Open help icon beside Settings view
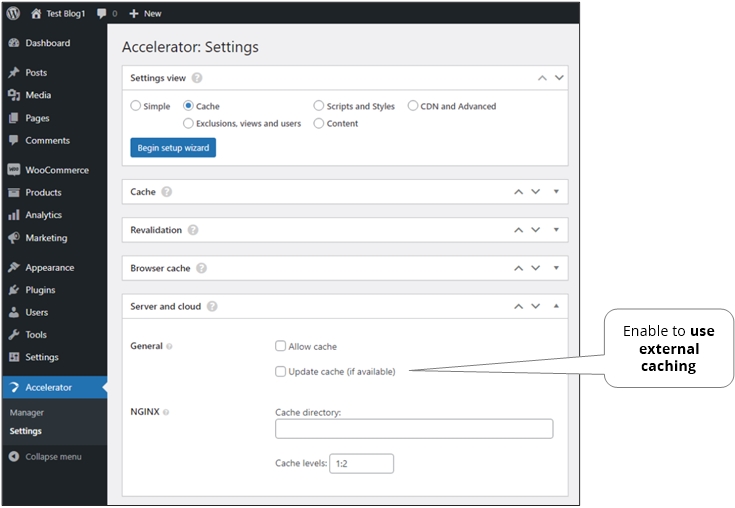 (197, 78)
